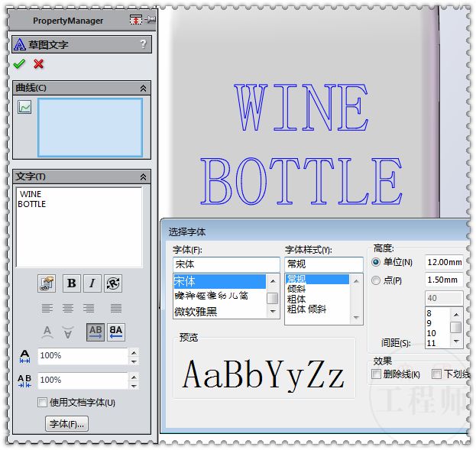Open the link to property icon
The height and width of the screenshot is (450, 476).
point(47,283)
